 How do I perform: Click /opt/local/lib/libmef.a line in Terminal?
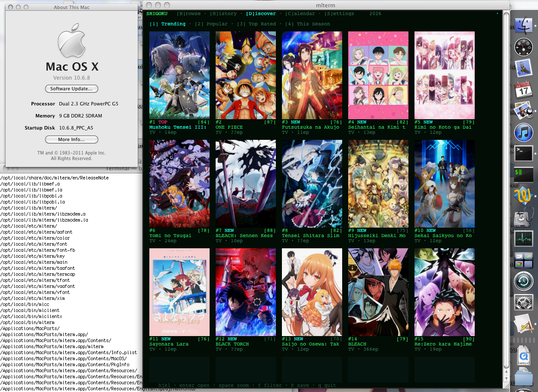pos(30,184)
